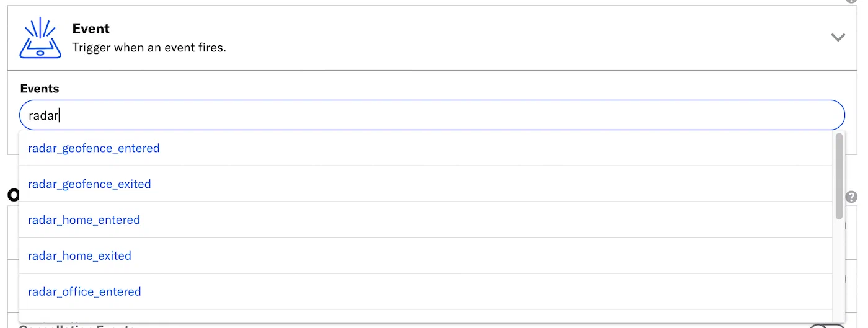Click scrollbar track below the thumb
The image size is (868, 328).
[839, 273]
